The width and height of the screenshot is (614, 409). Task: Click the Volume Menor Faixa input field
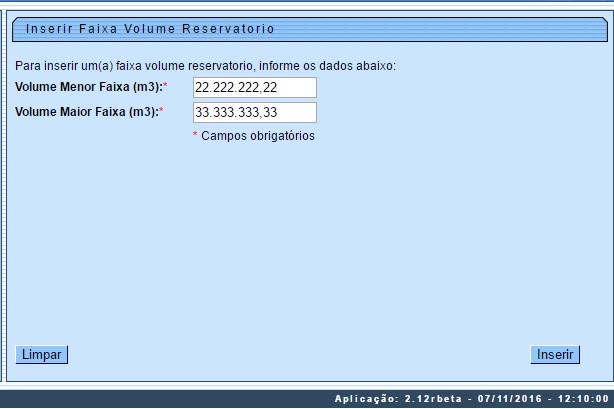click(x=254, y=88)
